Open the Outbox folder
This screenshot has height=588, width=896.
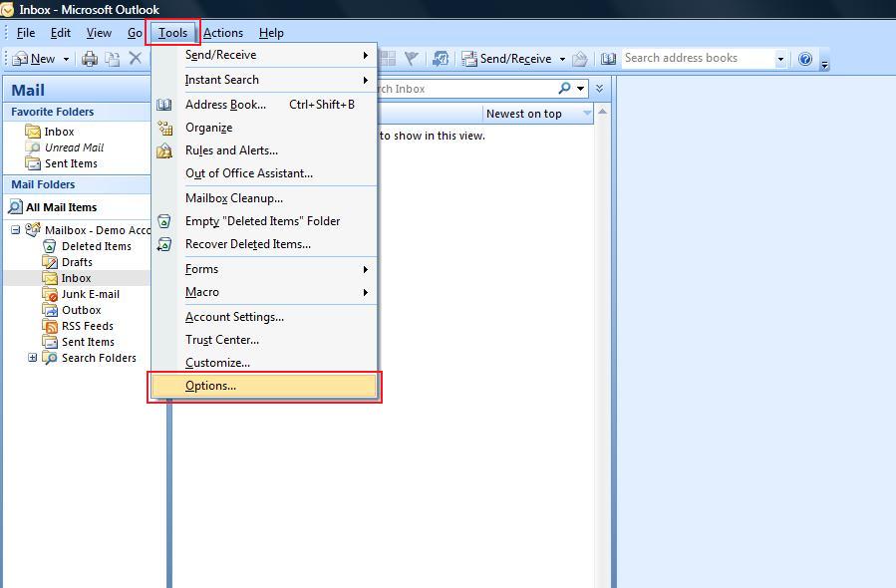point(80,310)
